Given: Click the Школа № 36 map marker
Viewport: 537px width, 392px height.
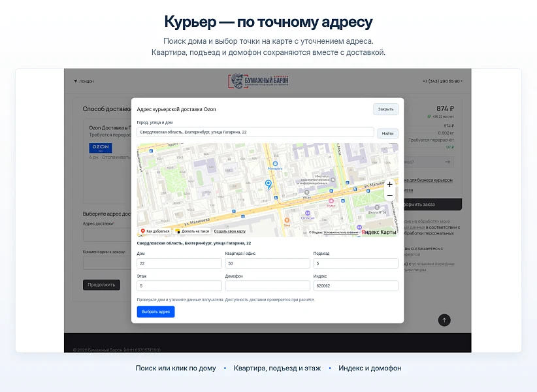Looking at the screenshot, I should (x=377, y=208).
